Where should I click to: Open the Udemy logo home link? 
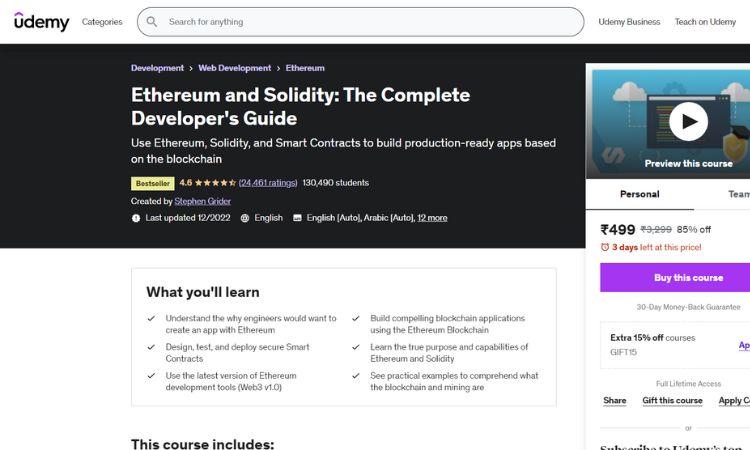pyautogui.click(x=42, y=22)
